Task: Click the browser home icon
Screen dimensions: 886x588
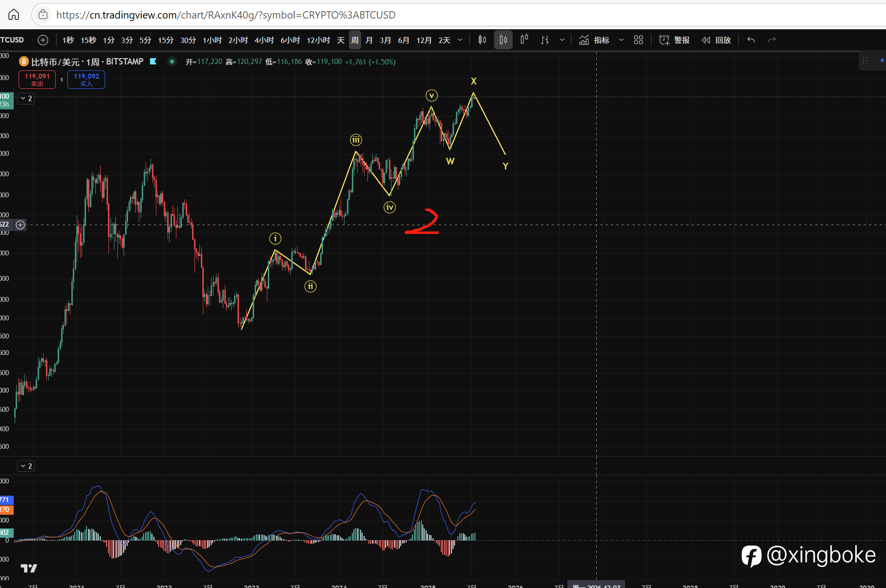Action: 14,15
